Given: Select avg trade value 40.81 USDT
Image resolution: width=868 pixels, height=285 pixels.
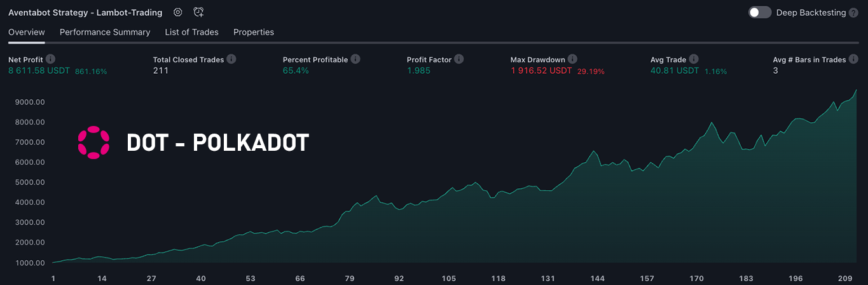Looking at the screenshot, I should pos(675,71).
